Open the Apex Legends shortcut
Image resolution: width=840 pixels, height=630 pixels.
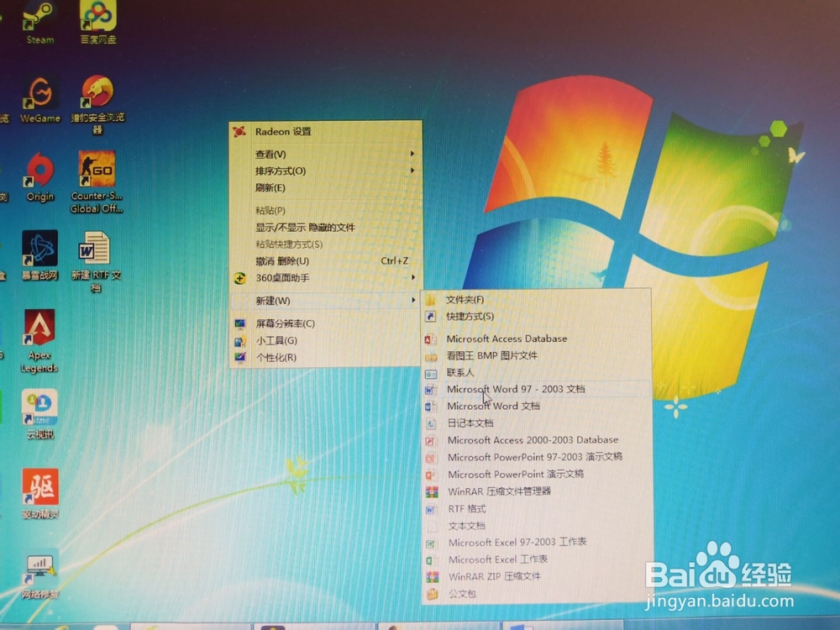click(39, 341)
